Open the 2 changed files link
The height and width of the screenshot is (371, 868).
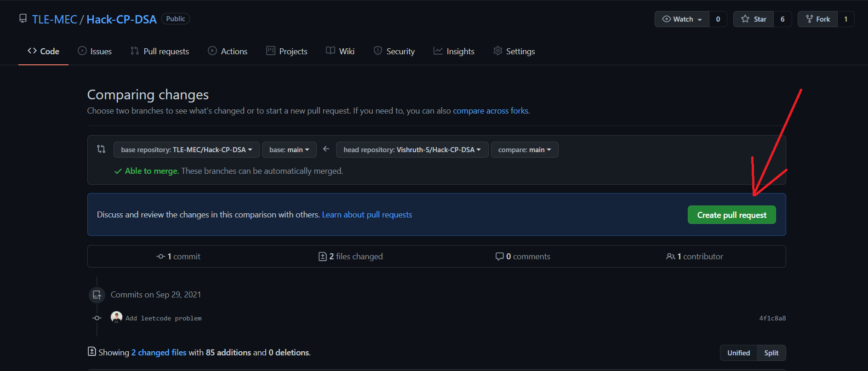pyautogui.click(x=159, y=353)
